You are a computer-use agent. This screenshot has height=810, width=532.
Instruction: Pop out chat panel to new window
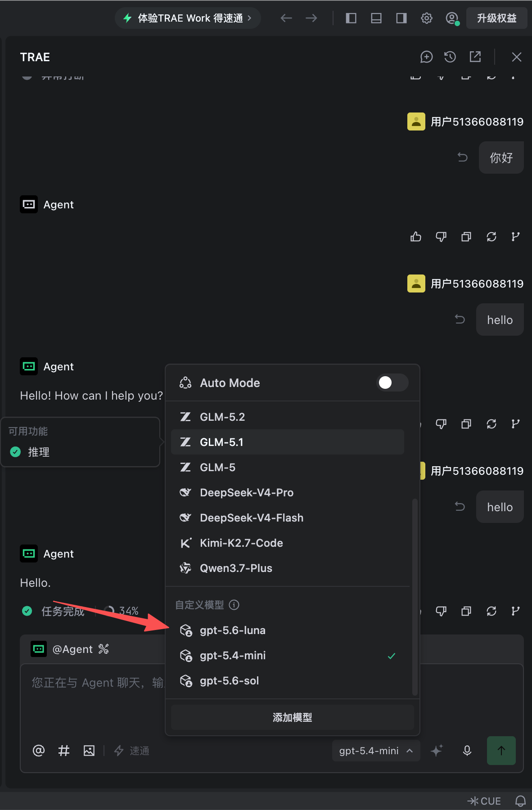click(475, 57)
